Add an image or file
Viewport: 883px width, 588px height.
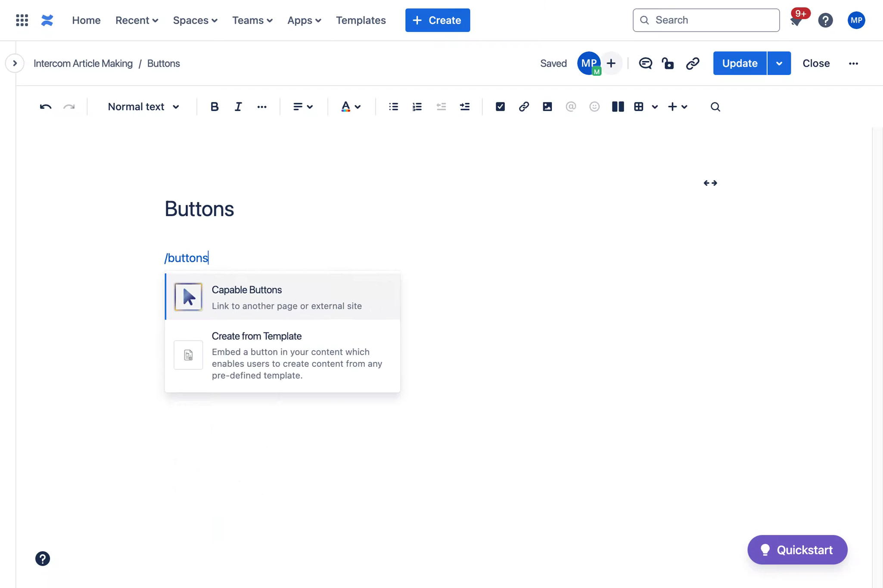coord(547,107)
